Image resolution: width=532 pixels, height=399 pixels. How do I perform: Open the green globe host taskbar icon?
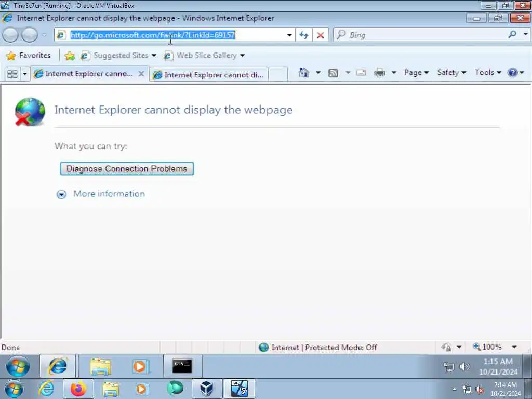click(x=175, y=389)
